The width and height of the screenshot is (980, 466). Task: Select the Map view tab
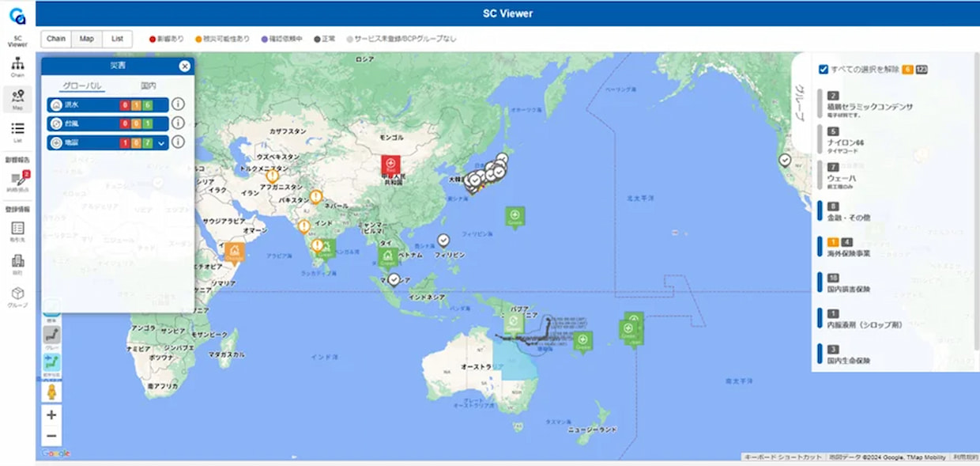[86, 39]
